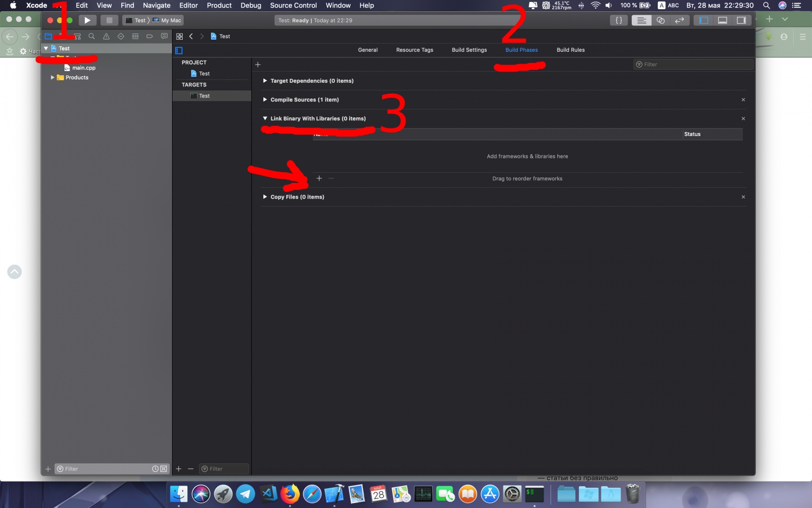Open Finder from the Dock
The image size is (812, 508).
point(179,493)
